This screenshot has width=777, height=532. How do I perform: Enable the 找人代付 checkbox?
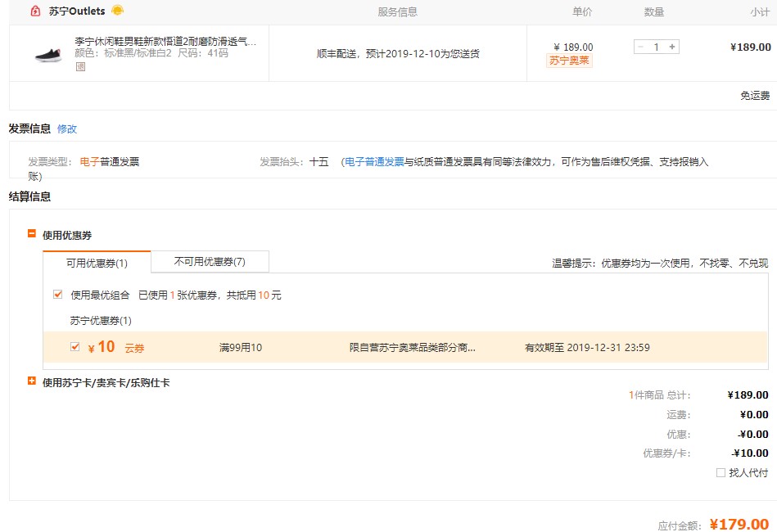pyautogui.click(x=721, y=472)
